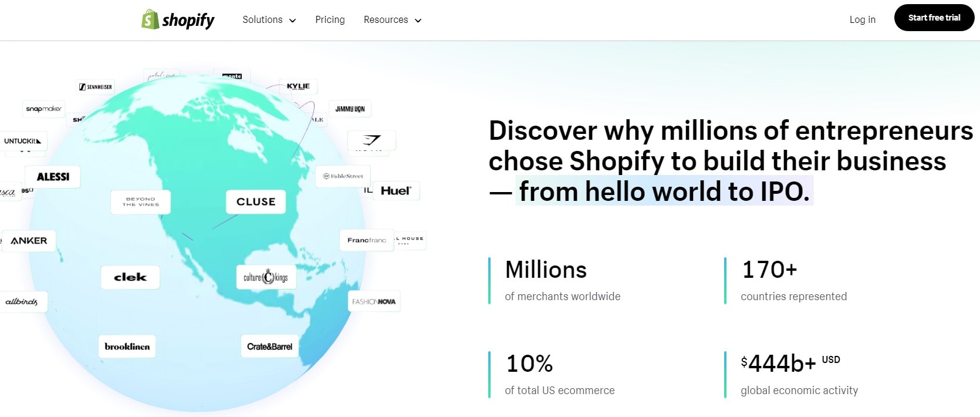This screenshot has width=980, height=417.
Task: Click the 'from hello world to IPO.' text
Action: pos(664,191)
